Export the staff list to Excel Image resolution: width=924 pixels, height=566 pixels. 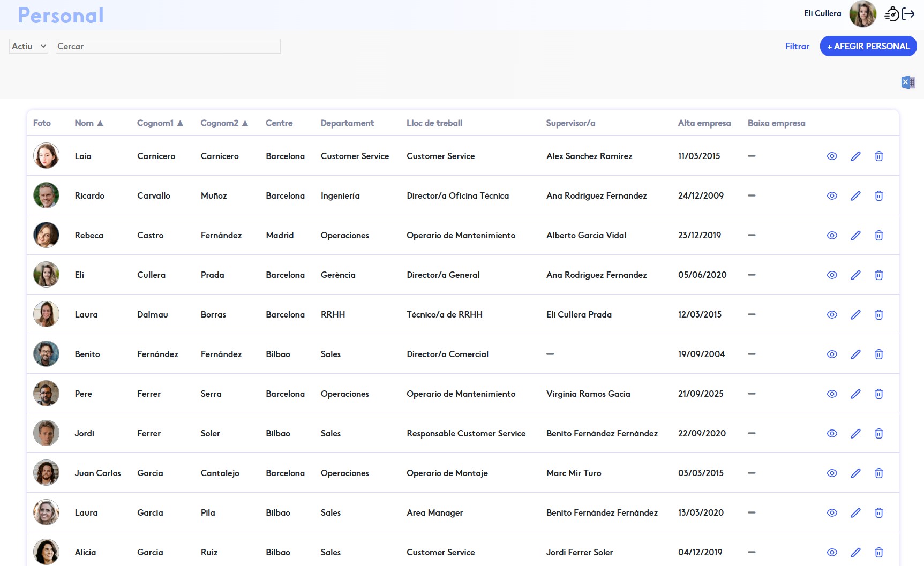(908, 82)
